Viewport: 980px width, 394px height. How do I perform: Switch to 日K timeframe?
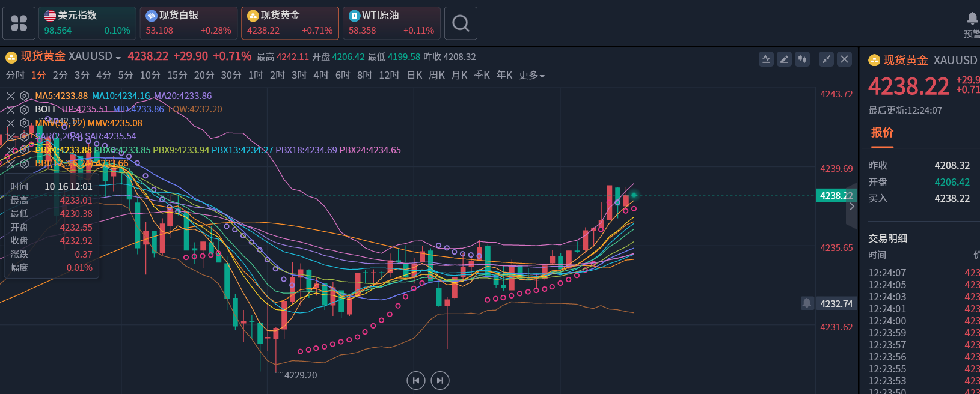[414, 76]
